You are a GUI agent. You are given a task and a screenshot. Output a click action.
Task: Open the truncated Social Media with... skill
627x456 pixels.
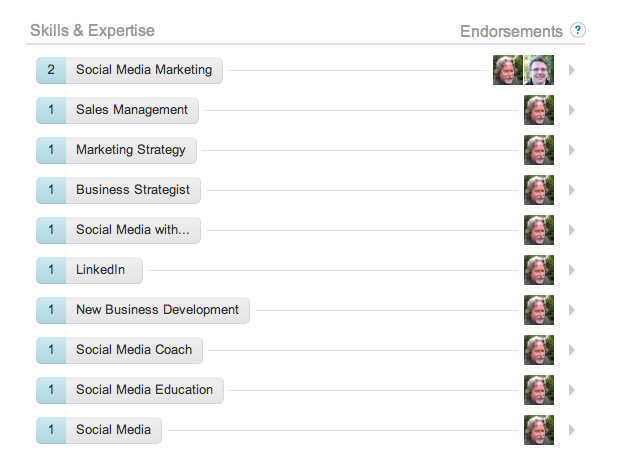133,230
